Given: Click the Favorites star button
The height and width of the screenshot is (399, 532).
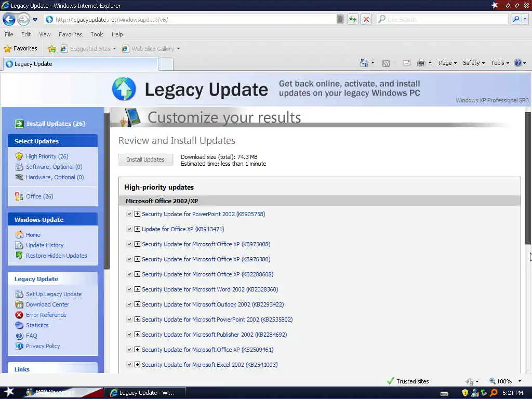Looking at the screenshot, I should point(20,48).
